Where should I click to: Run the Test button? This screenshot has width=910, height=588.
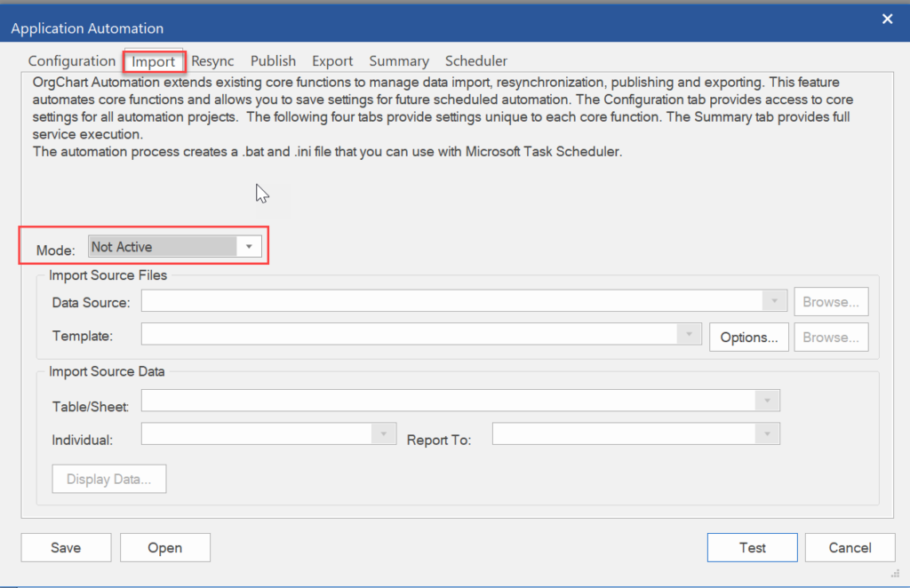pos(753,548)
